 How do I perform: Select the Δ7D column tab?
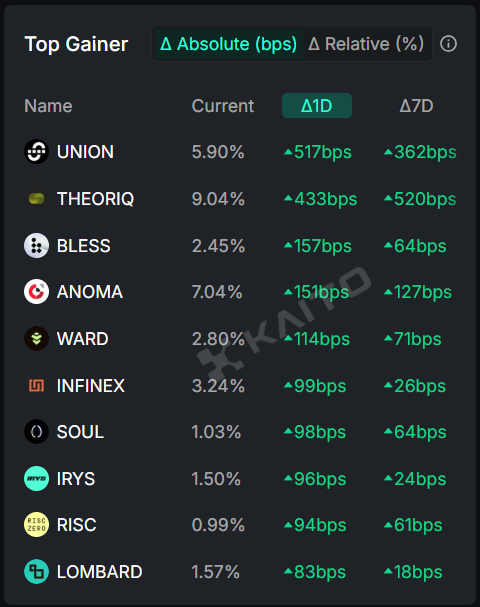click(x=417, y=106)
